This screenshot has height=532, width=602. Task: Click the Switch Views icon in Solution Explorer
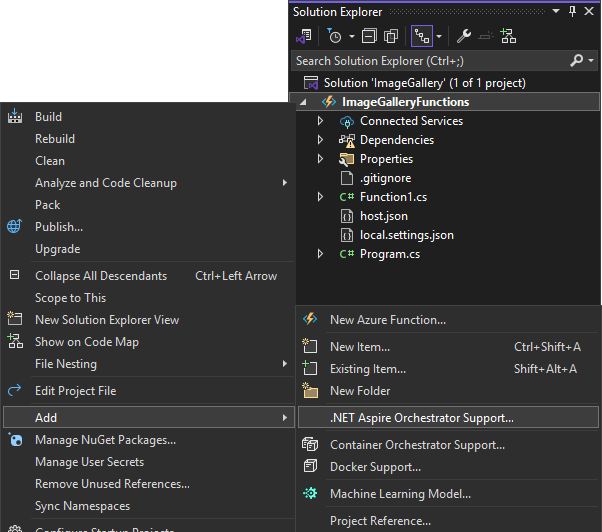point(303,36)
